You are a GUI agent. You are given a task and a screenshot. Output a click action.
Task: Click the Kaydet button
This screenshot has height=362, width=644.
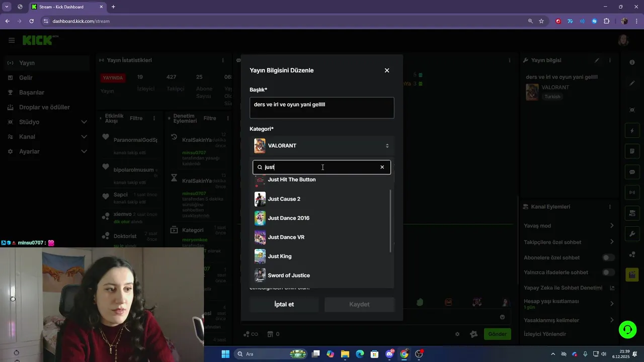[x=359, y=304]
